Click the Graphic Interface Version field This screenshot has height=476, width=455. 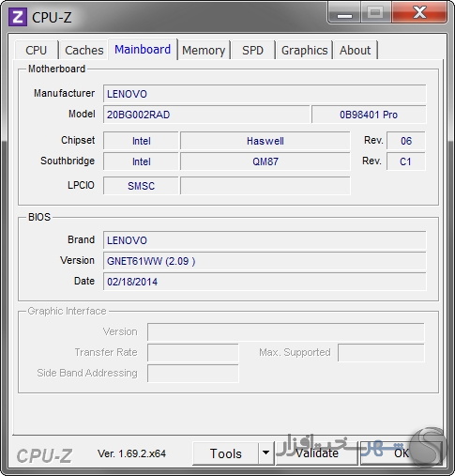[x=286, y=332]
